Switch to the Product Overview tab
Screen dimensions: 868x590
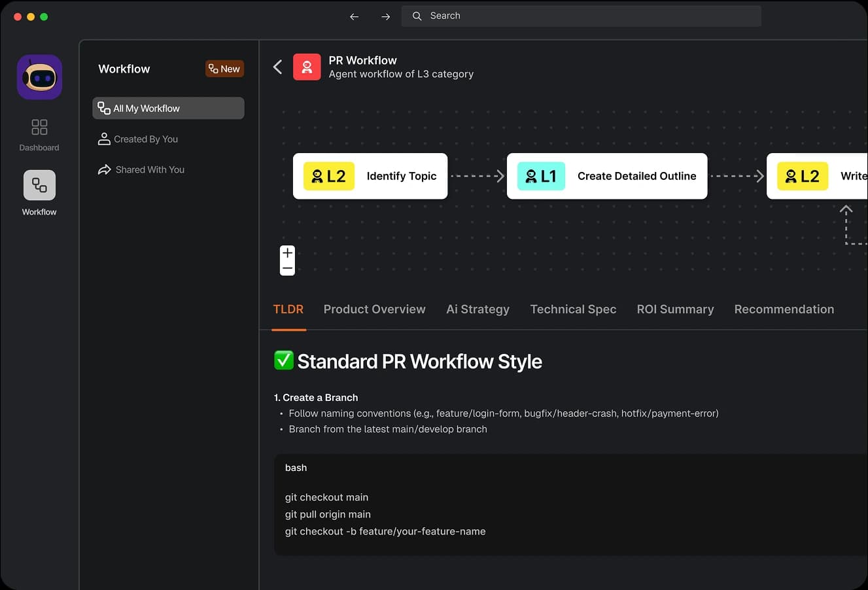click(x=374, y=309)
